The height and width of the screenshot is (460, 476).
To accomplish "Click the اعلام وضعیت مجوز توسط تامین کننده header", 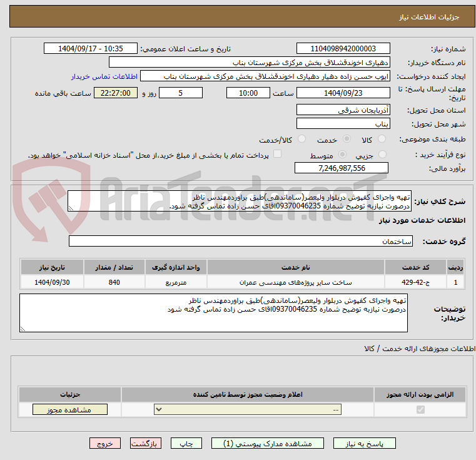I will click(x=248, y=394).
